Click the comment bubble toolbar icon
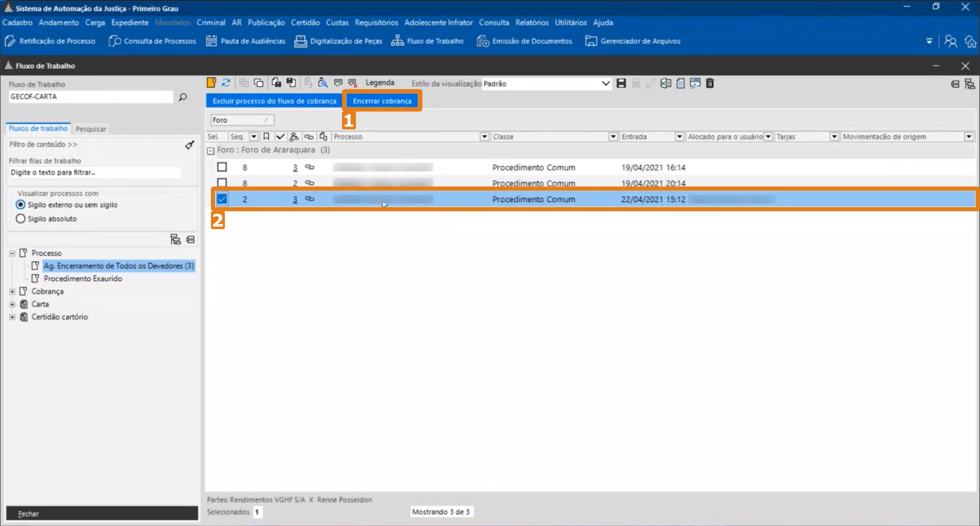This screenshot has height=526, width=980. (338, 83)
